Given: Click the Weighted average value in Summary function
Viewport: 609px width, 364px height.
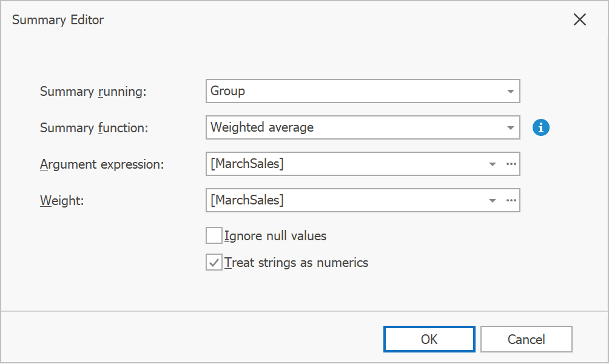Looking at the screenshot, I should [262, 127].
